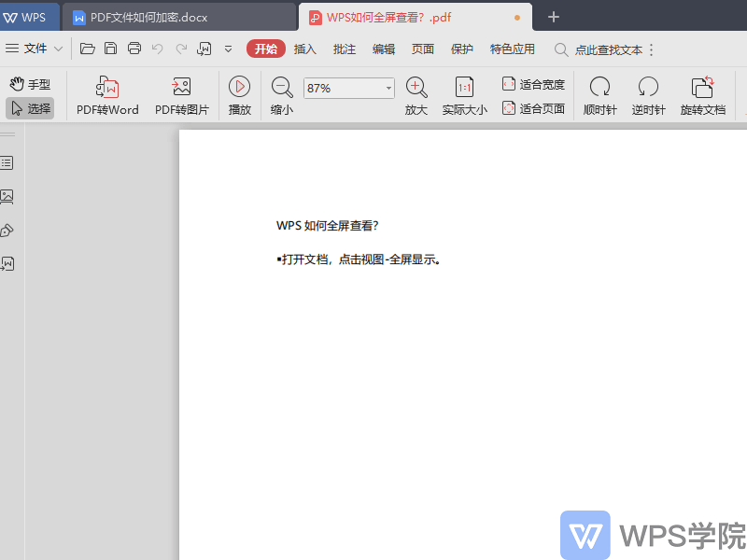The height and width of the screenshot is (560, 747).
Task: Enable the 选择 select tool mode
Action: (x=30, y=108)
